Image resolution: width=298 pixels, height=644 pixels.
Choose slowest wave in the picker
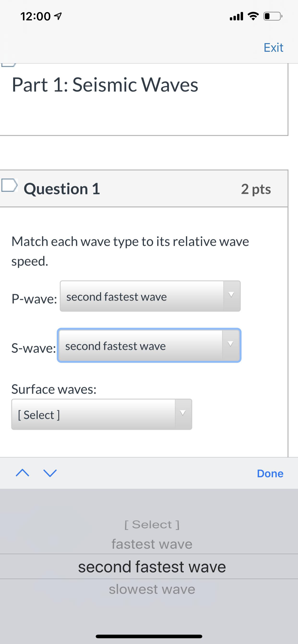(152, 589)
